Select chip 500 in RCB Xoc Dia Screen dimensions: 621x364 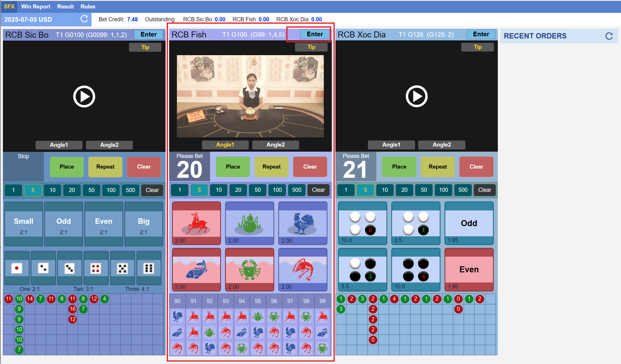(463, 190)
